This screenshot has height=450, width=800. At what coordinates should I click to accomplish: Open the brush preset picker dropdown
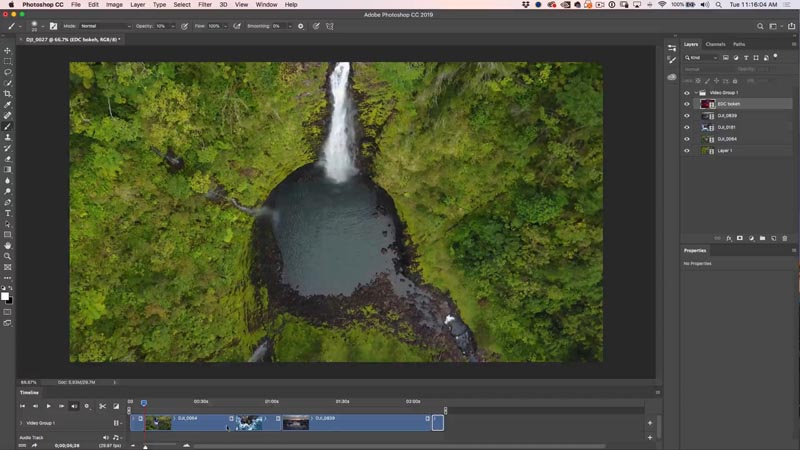click(42, 26)
